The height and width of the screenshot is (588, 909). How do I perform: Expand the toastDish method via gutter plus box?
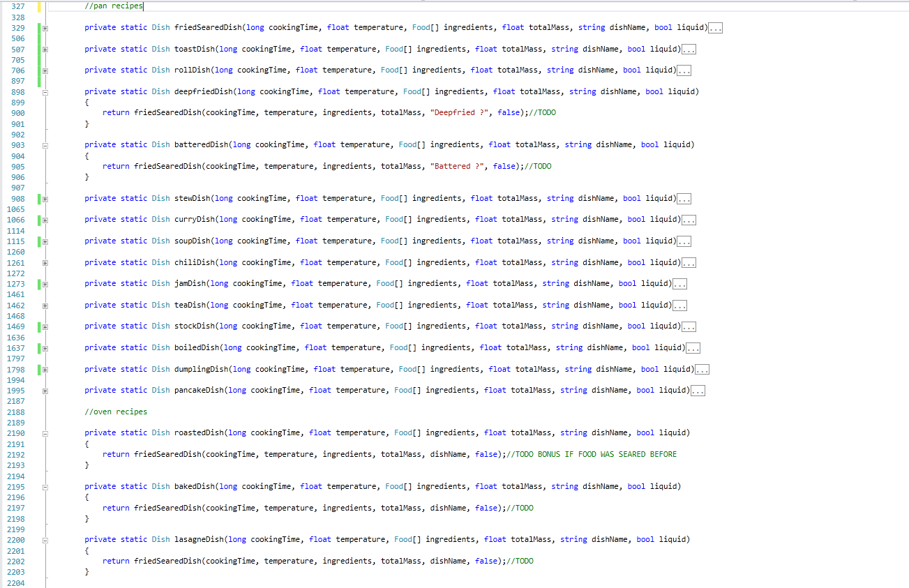45,50
